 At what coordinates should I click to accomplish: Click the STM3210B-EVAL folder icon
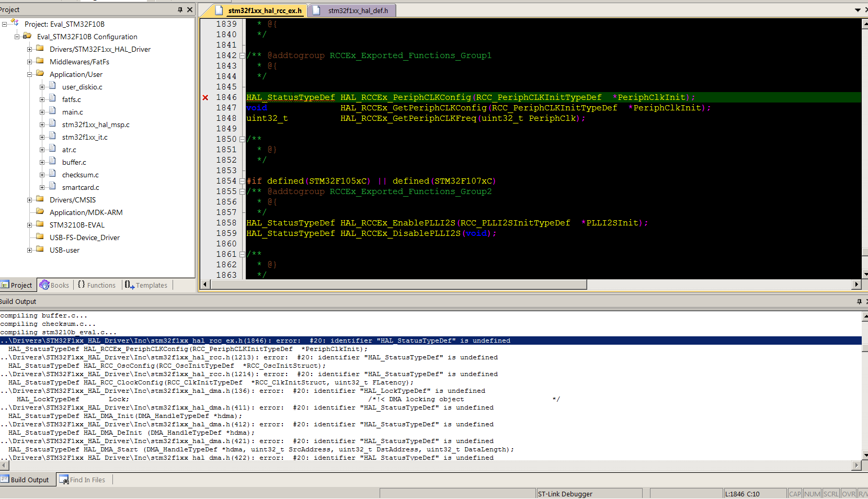pos(40,224)
